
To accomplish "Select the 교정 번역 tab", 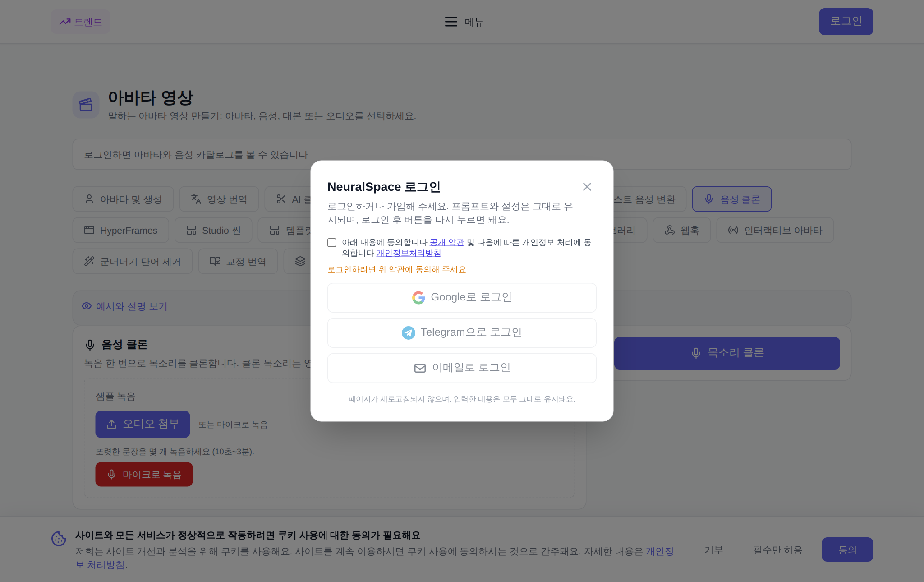I will pos(238,261).
